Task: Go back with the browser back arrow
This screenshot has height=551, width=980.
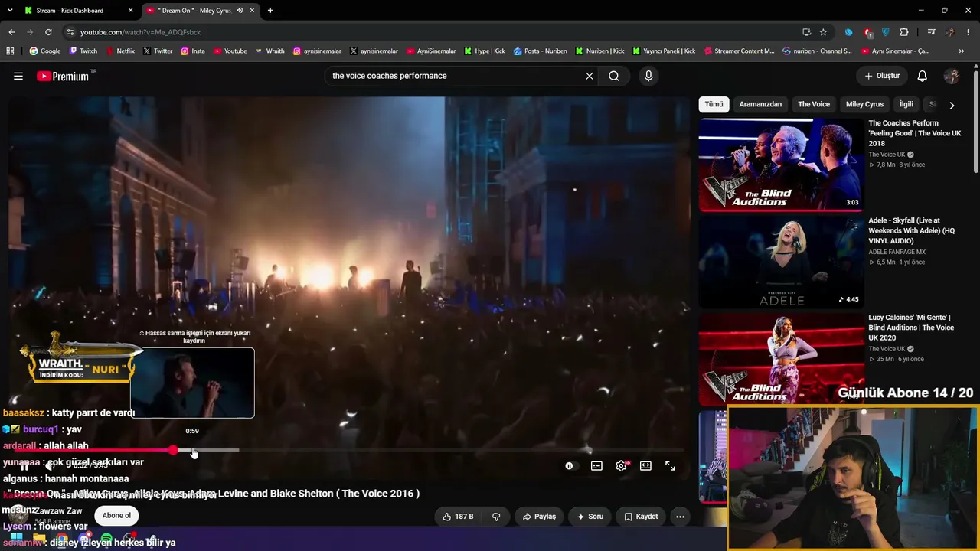Action: coord(11,32)
